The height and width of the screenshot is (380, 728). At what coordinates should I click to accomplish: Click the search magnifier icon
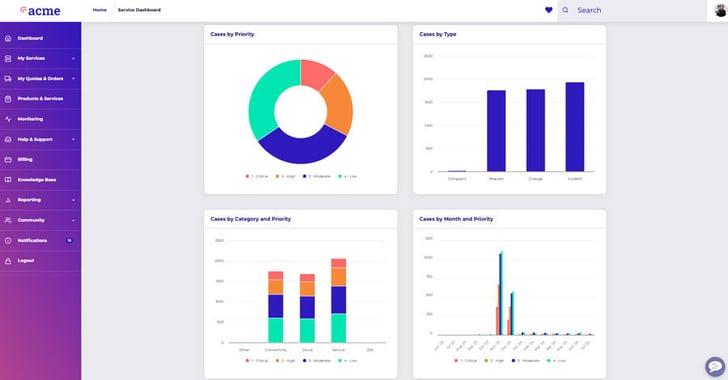click(x=565, y=10)
